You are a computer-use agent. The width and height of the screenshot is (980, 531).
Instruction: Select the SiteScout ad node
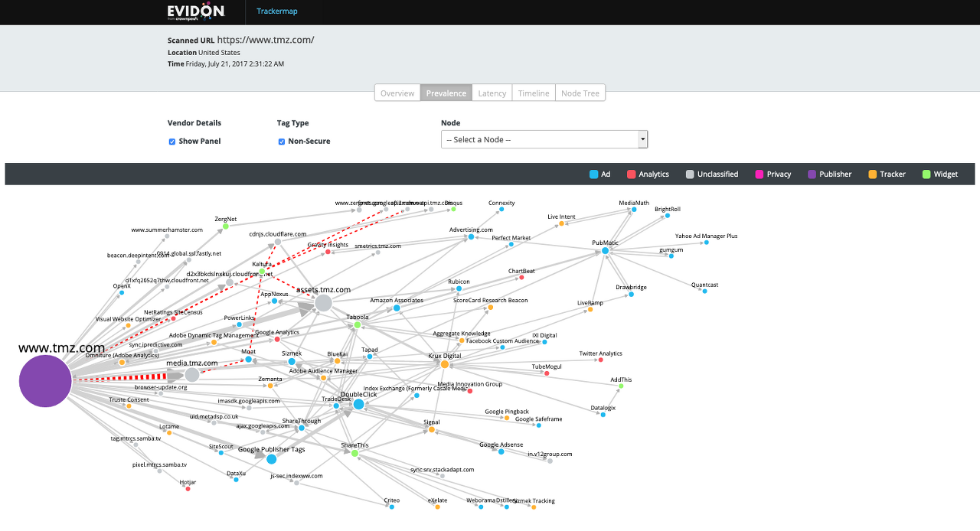coord(220,453)
